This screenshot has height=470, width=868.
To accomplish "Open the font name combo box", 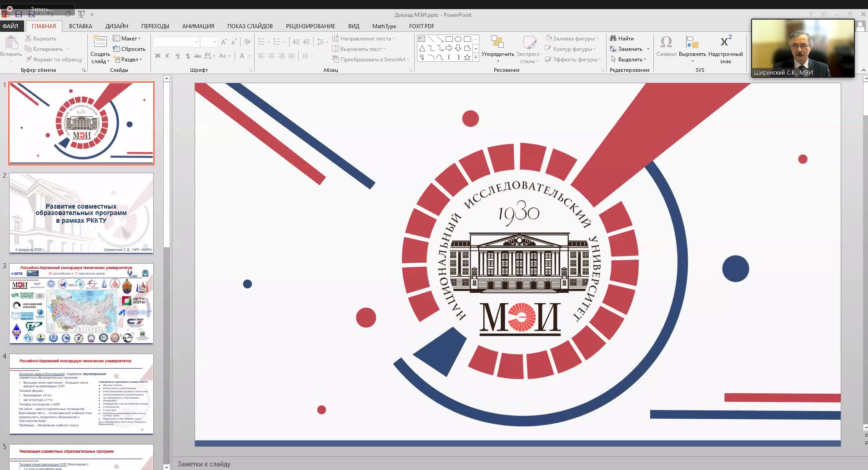I will pyautogui.click(x=176, y=42).
